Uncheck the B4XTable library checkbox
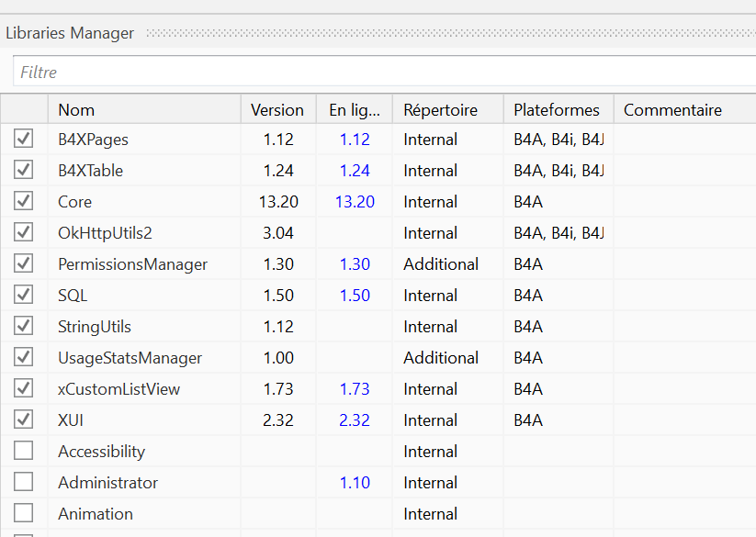The image size is (756, 537). click(x=23, y=170)
